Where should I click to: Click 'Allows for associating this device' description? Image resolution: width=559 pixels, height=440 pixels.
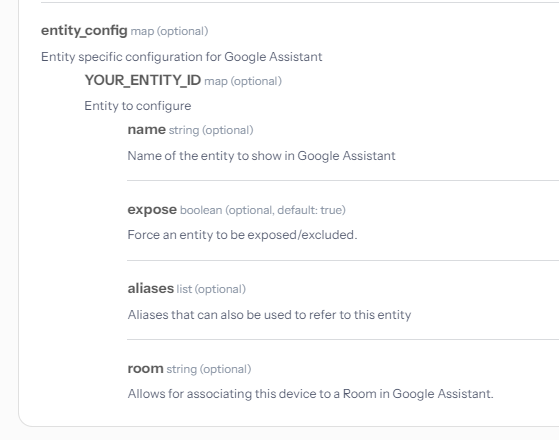coord(311,394)
